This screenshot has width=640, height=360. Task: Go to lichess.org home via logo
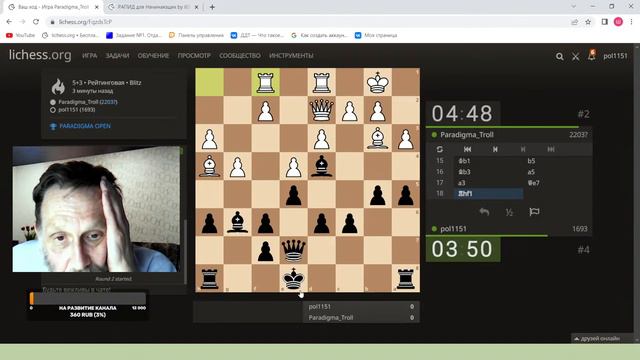pyautogui.click(x=40, y=55)
